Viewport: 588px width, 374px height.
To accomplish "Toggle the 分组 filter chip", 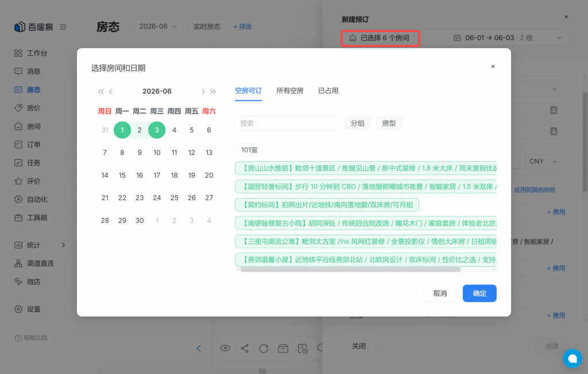I will tap(357, 123).
